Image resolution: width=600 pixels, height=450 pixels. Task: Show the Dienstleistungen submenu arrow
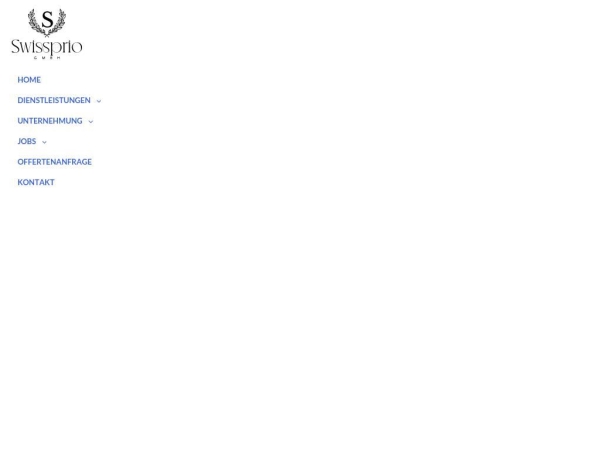click(99, 101)
